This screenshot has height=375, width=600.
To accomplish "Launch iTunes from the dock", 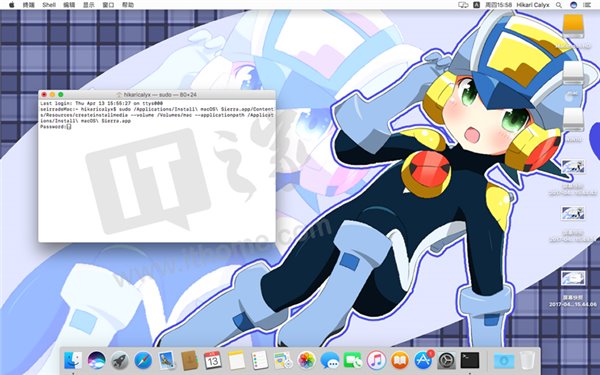I will pos(376,360).
